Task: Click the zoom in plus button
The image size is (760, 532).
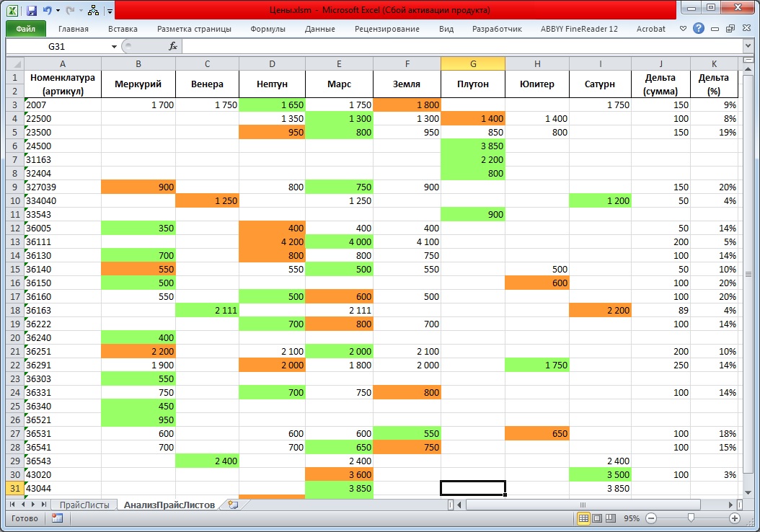Action: [735, 518]
